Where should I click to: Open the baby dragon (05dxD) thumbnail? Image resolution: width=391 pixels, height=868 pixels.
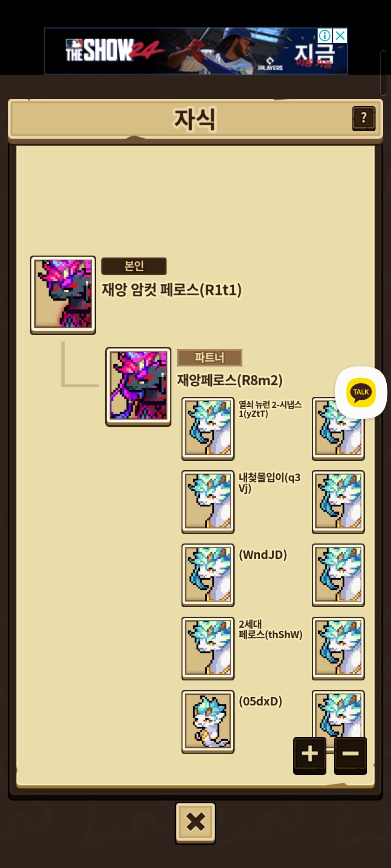tap(208, 722)
